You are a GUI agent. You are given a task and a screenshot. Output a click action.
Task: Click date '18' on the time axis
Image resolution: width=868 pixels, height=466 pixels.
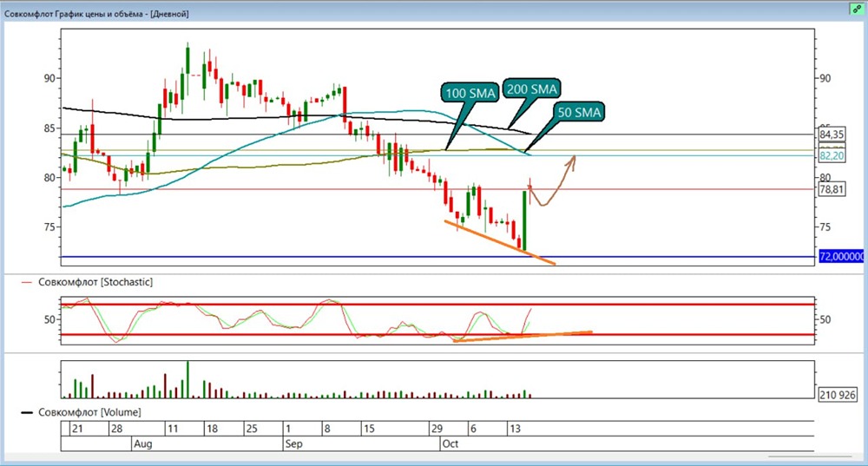pyautogui.click(x=212, y=429)
